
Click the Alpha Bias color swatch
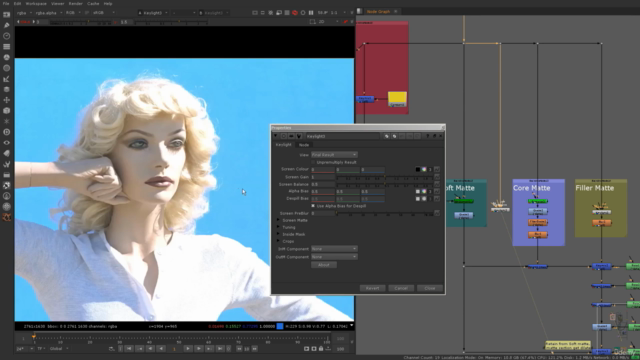point(418,191)
